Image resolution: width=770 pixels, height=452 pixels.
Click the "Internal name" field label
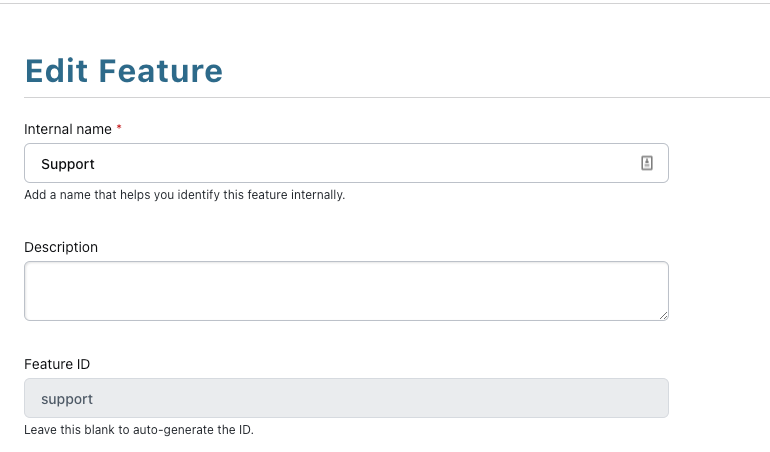click(67, 129)
